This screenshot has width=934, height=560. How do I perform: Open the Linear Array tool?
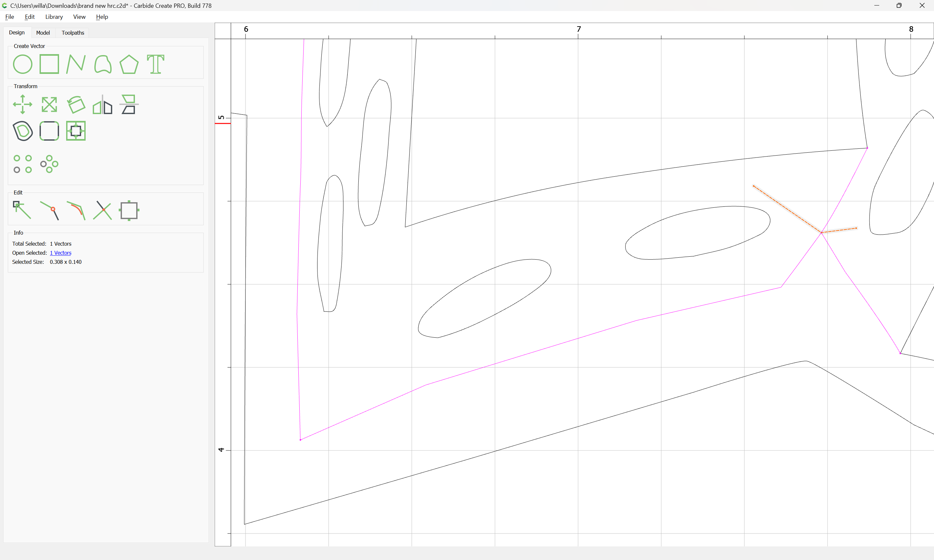tap(23, 164)
